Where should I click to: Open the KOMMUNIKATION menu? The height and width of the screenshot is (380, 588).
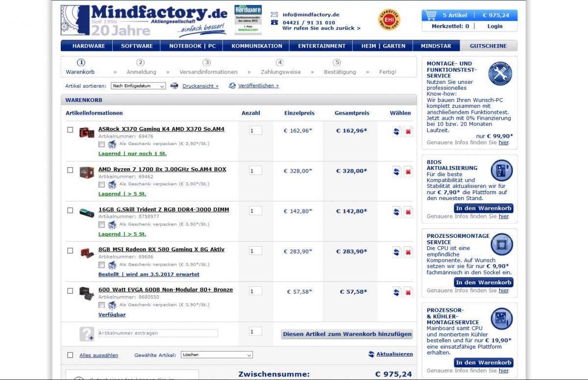pyautogui.click(x=257, y=46)
